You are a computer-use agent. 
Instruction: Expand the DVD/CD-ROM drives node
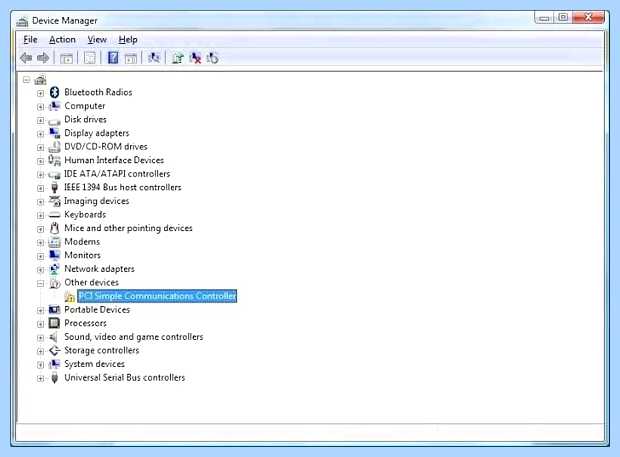[40, 147]
